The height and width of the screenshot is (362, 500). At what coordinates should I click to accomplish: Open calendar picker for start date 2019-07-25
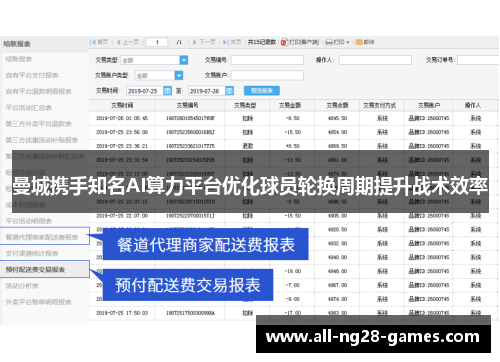tap(167, 91)
